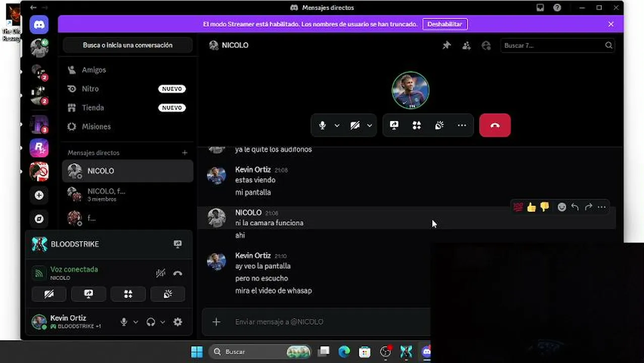Disconnect from voice in side panel
Viewport: 644px width, 363px height.
pyautogui.click(x=177, y=273)
